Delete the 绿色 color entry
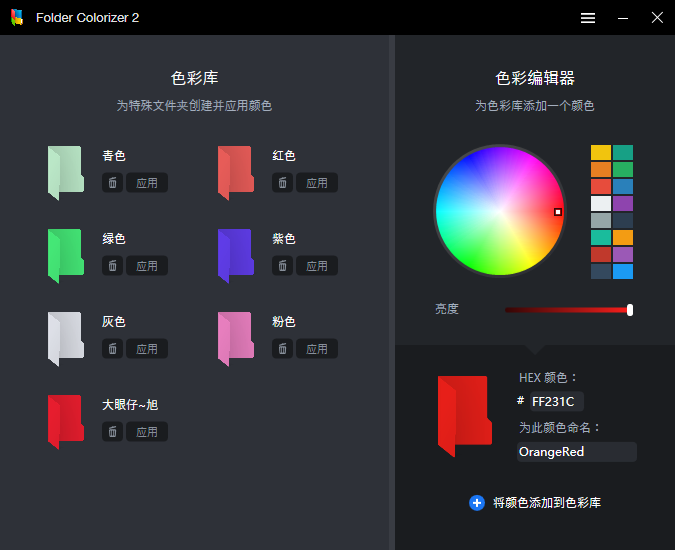This screenshot has height=550, width=675. click(112, 266)
